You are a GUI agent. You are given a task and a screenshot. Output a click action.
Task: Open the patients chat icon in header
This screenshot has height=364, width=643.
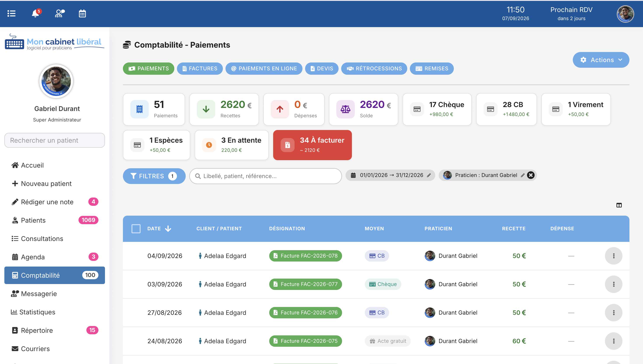60,14
